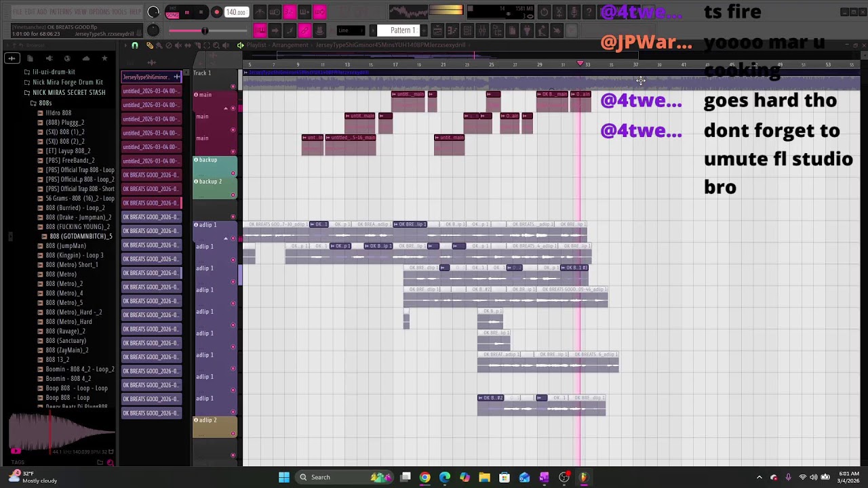Select the playback speaker tool in Playlist toolbar
The width and height of the screenshot is (868, 488).
(225, 45)
